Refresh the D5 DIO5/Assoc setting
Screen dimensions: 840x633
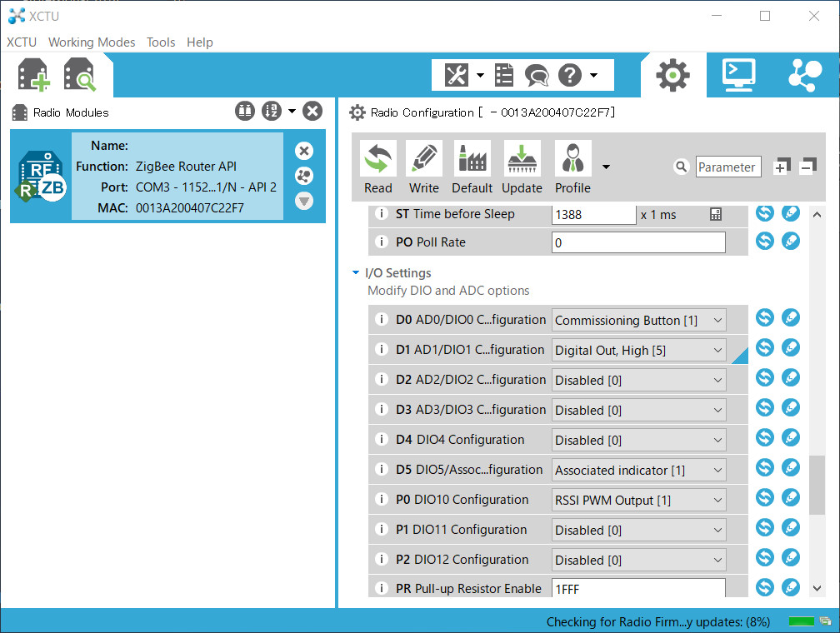pyautogui.click(x=764, y=468)
